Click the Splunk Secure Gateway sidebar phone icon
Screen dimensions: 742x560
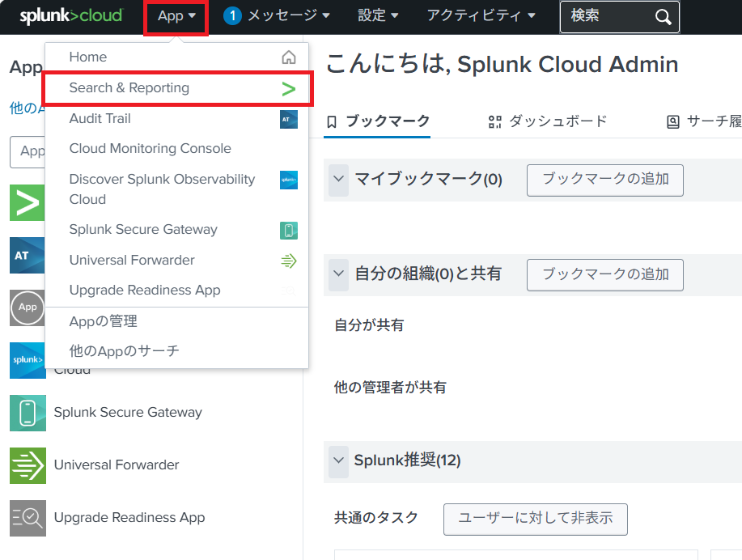pos(28,413)
